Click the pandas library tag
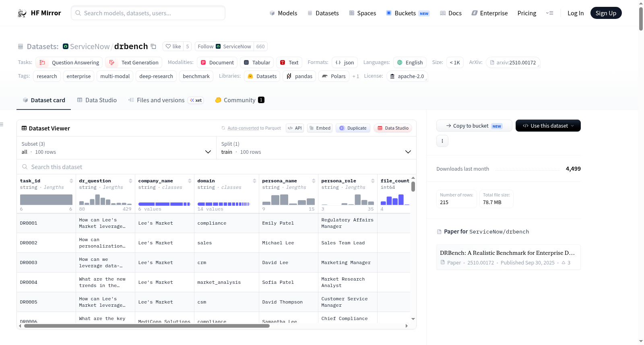The height and width of the screenshot is (345, 644). pyautogui.click(x=299, y=76)
